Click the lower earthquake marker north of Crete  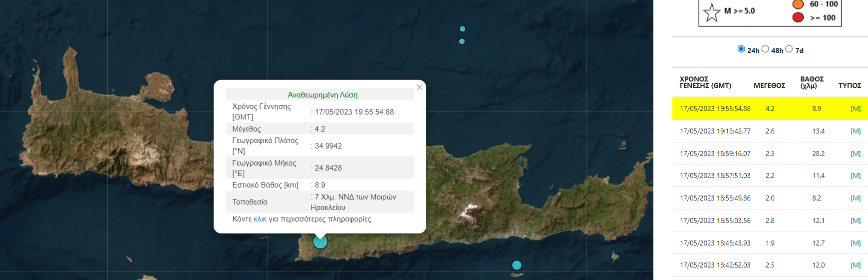pos(462,41)
